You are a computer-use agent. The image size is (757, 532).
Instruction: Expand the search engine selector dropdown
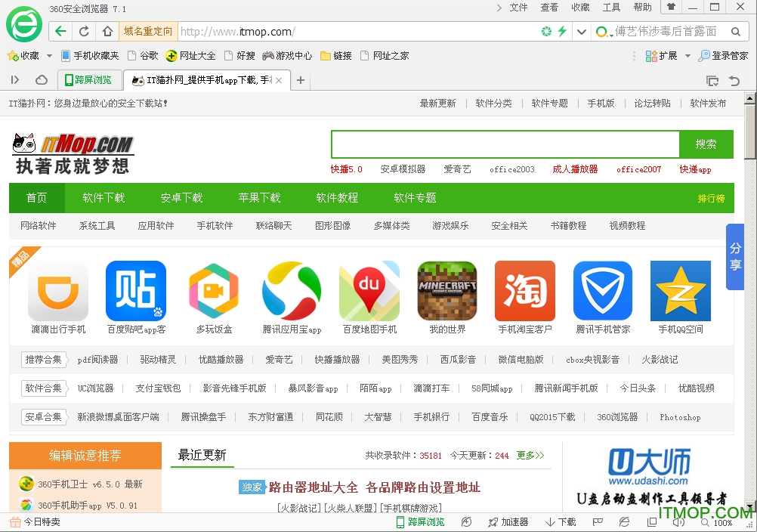(611, 35)
